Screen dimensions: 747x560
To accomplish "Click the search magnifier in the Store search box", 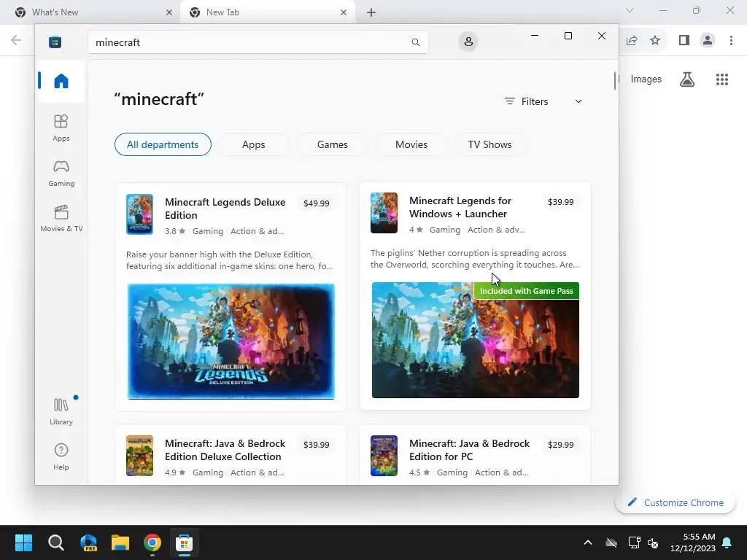I will 415,42.
